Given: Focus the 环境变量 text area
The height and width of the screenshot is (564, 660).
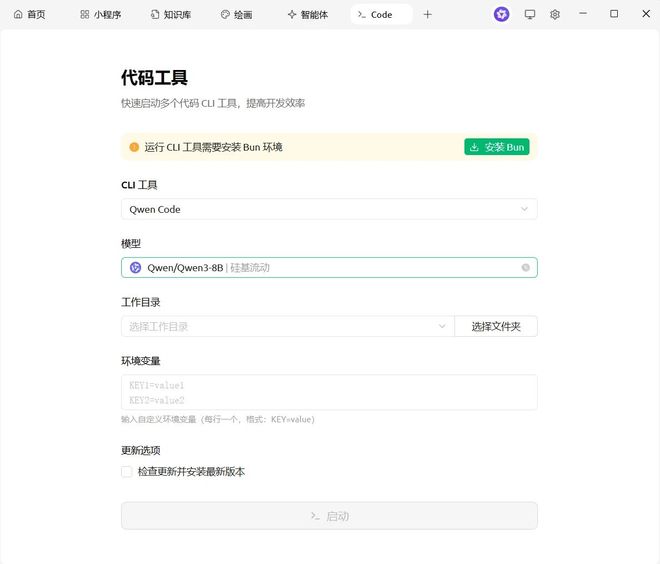Looking at the screenshot, I should (329, 392).
